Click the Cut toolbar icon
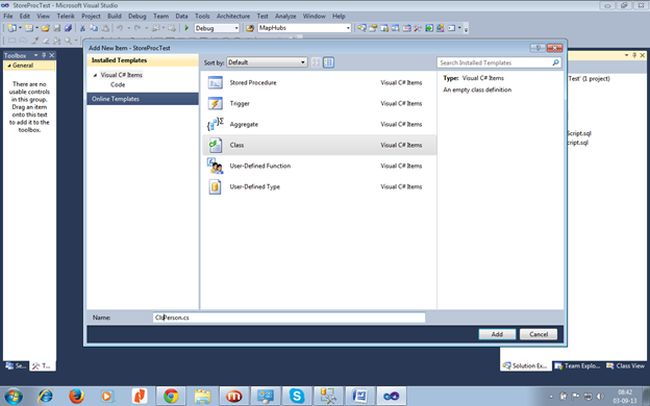 (82, 28)
